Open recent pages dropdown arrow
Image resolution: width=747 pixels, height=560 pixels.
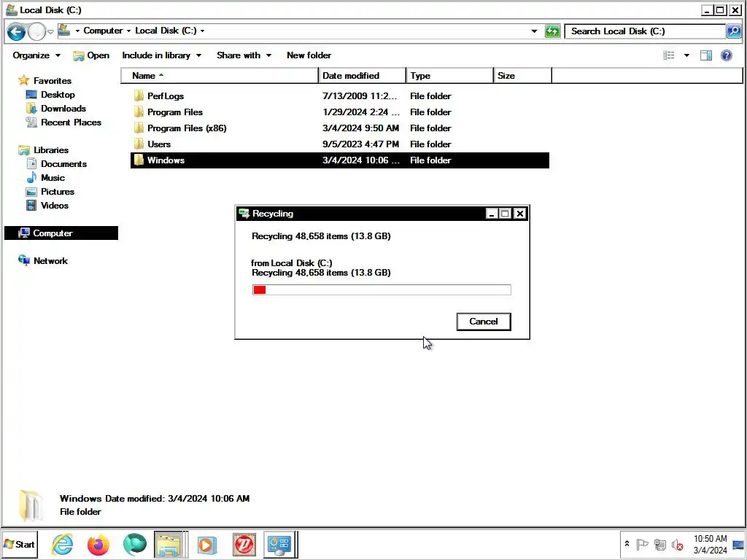(50, 32)
